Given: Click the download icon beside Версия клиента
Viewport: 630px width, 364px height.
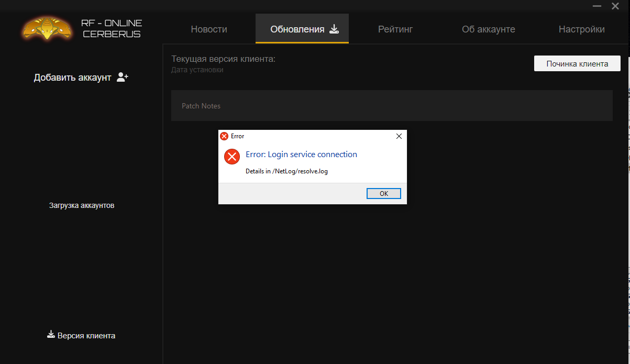Looking at the screenshot, I should 51,335.
